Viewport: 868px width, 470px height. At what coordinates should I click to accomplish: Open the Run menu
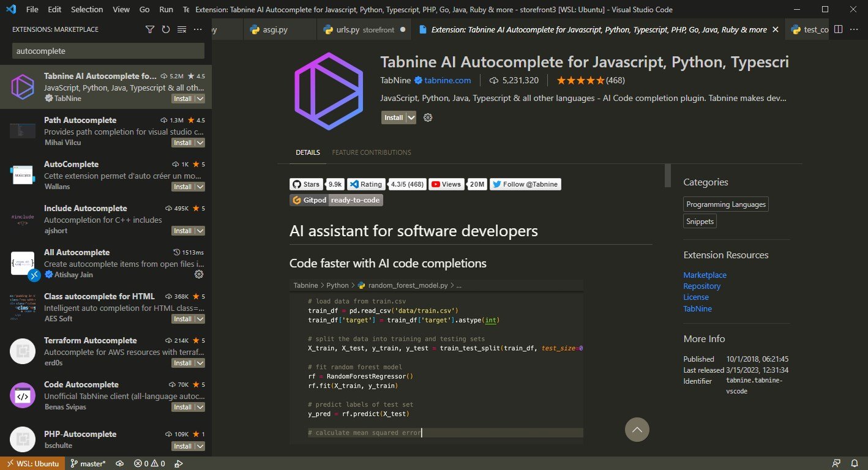(166, 10)
